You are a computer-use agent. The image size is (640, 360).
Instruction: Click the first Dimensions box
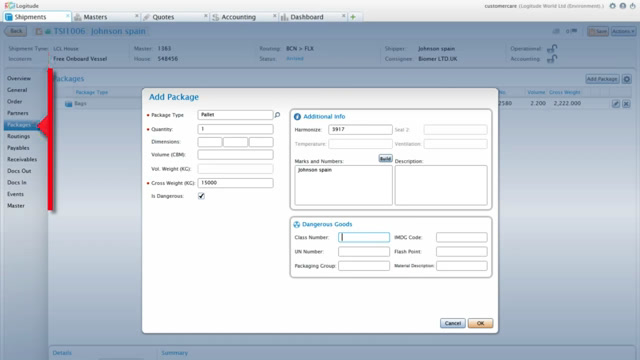pos(210,142)
